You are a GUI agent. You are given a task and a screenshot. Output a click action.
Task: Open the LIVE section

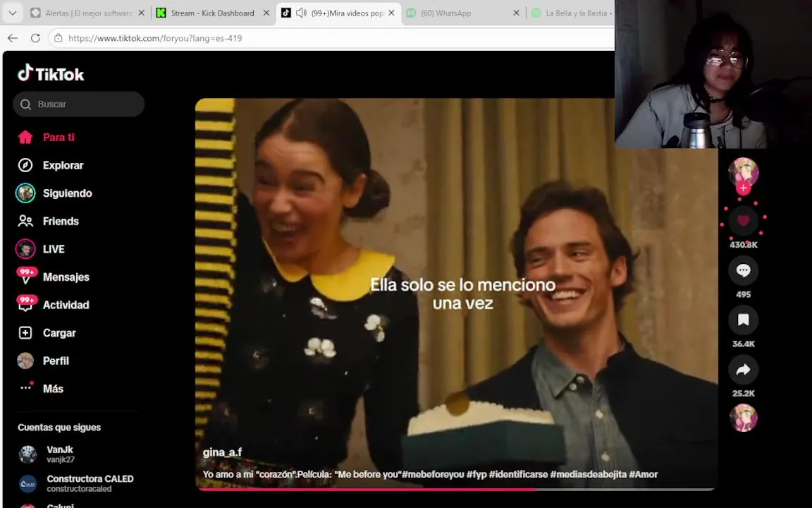(x=54, y=249)
